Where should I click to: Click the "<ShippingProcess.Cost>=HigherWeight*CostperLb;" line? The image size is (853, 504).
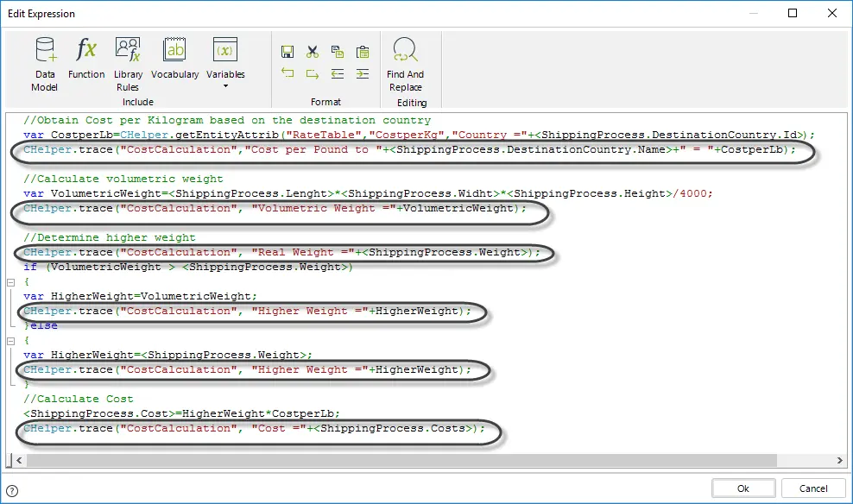[181, 413]
